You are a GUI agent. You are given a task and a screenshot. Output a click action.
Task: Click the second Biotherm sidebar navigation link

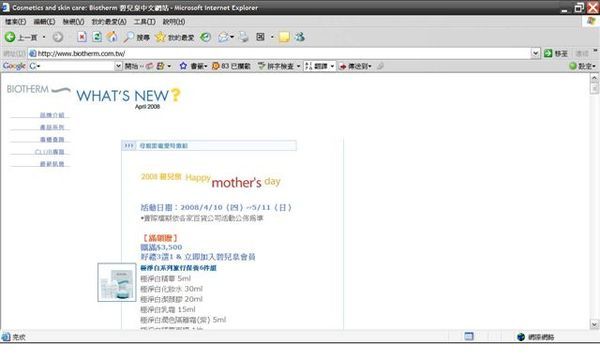pyautogui.click(x=52, y=127)
